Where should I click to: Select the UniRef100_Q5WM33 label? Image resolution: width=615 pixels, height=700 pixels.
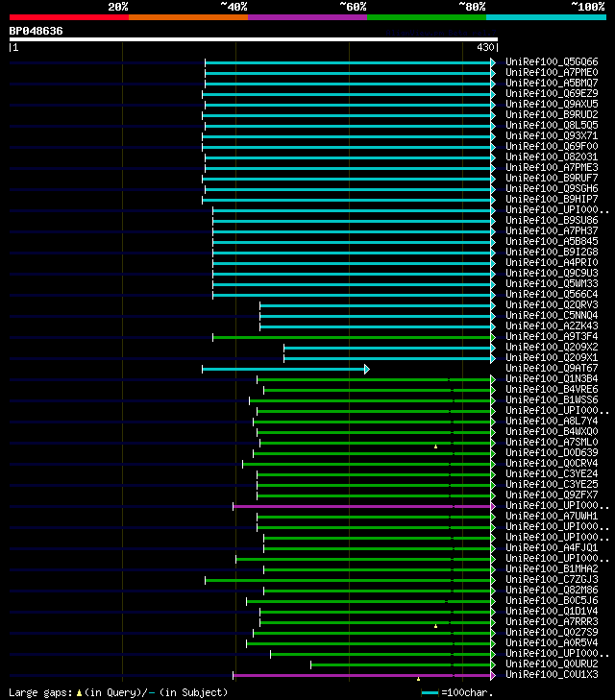(x=552, y=283)
